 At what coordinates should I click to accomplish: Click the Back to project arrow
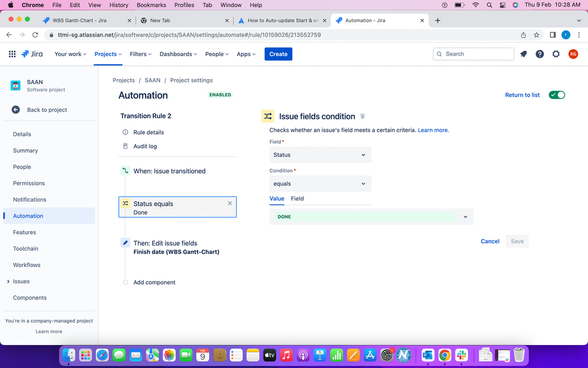[16, 110]
